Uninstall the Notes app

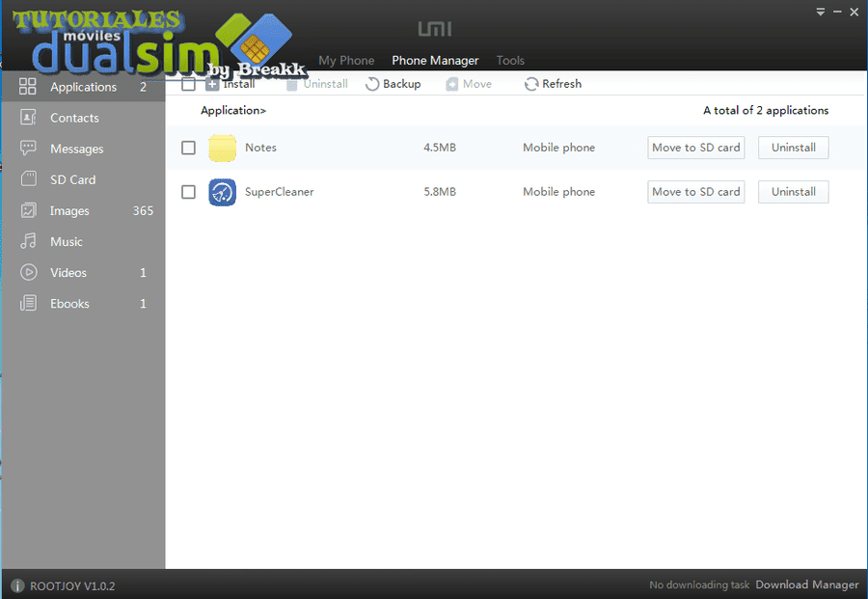tap(794, 148)
